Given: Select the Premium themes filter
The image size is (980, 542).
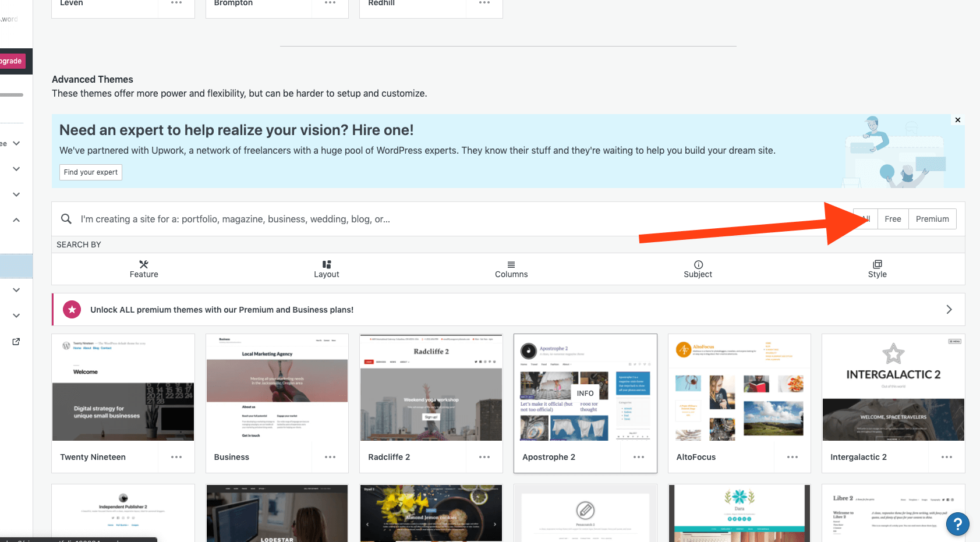Looking at the screenshot, I should pyautogui.click(x=932, y=219).
